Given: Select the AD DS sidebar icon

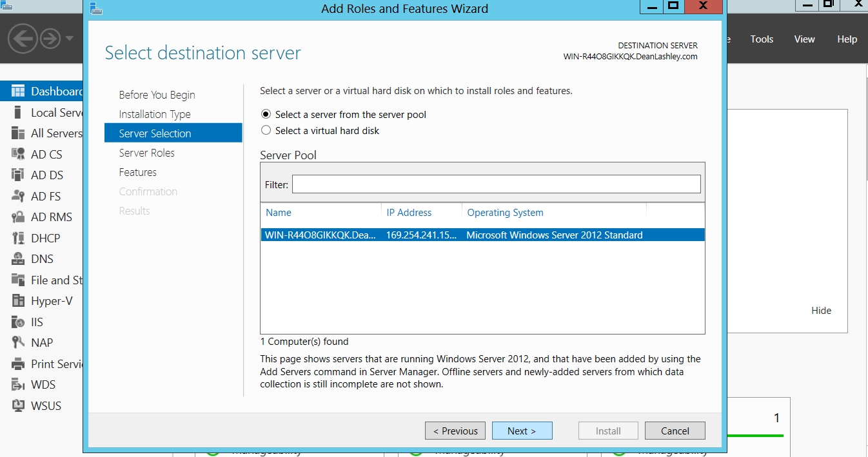Looking at the screenshot, I should (18, 175).
